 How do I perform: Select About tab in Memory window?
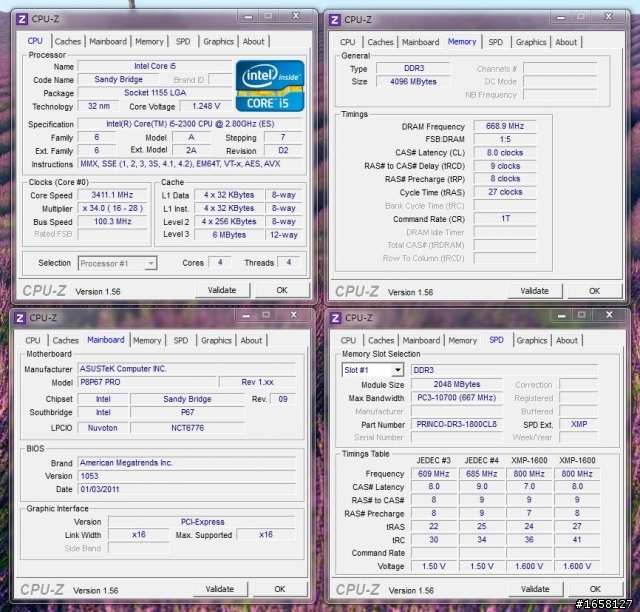(x=566, y=42)
